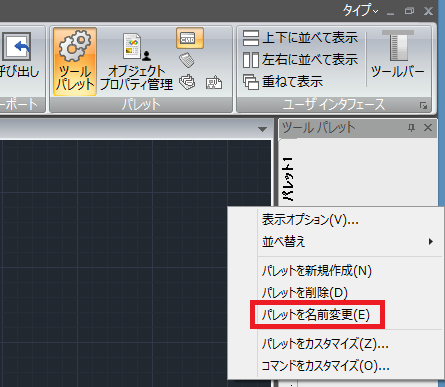Click the calculator icon in パレット group
The height and width of the screenshot is (387, 445).
pyautogui.click(x=187, y=60)
